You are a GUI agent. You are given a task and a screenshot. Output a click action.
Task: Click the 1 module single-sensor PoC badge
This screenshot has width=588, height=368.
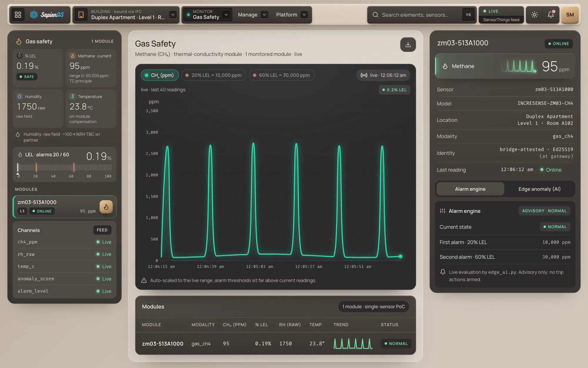373,306
